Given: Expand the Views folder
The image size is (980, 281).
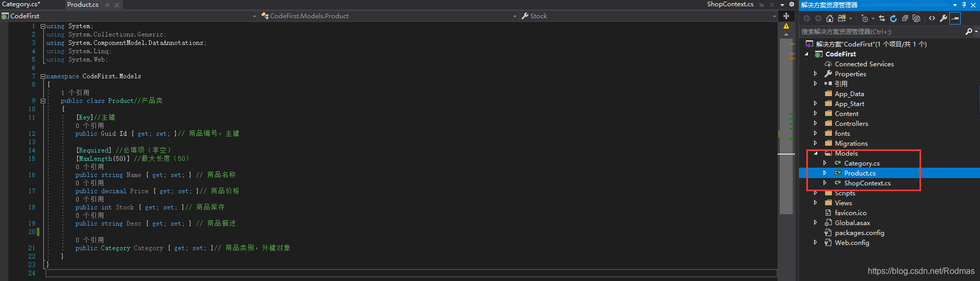Looking at the screenshot, I should click(x=816, y=203).
